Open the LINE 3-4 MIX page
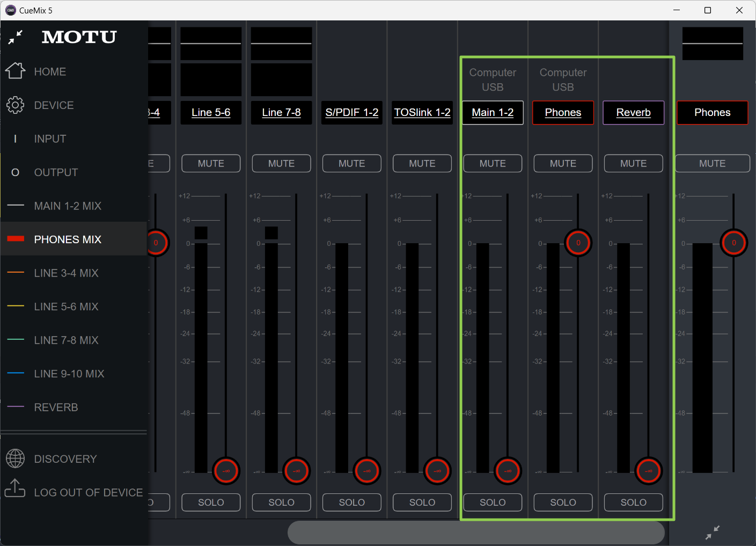This screenshot has height=546, width=756. click(74, 273)
